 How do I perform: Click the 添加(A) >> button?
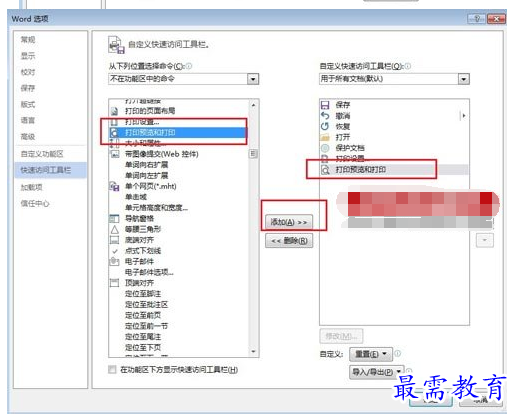point(289,222)
